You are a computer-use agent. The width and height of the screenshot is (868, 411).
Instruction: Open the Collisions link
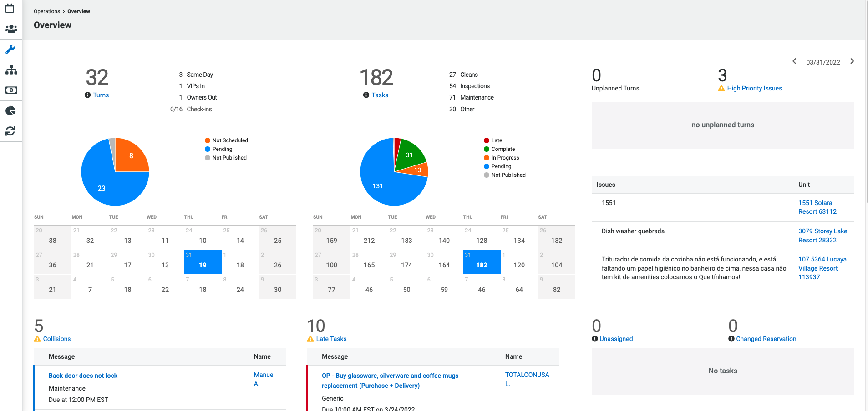tap(57, 339)
